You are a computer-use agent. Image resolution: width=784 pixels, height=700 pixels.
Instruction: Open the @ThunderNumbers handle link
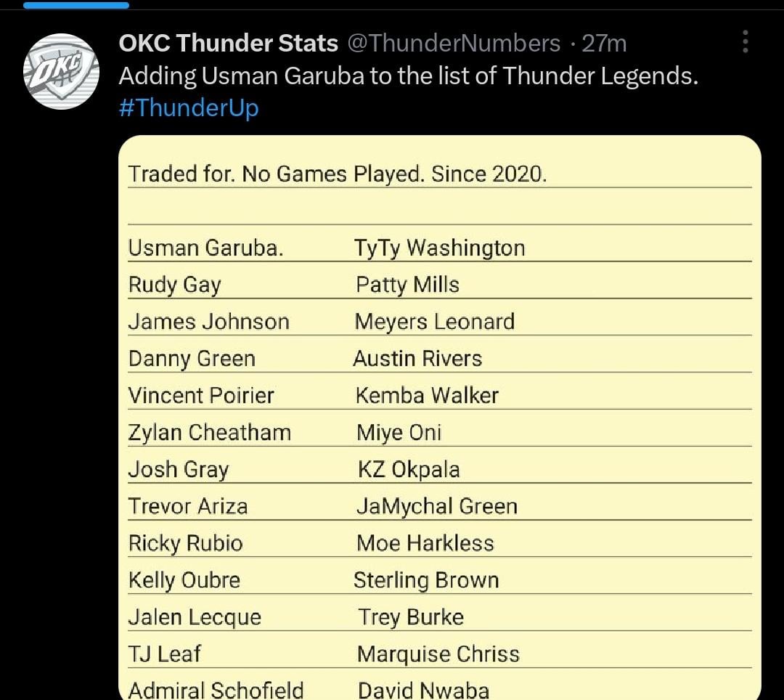coord(454,44)
